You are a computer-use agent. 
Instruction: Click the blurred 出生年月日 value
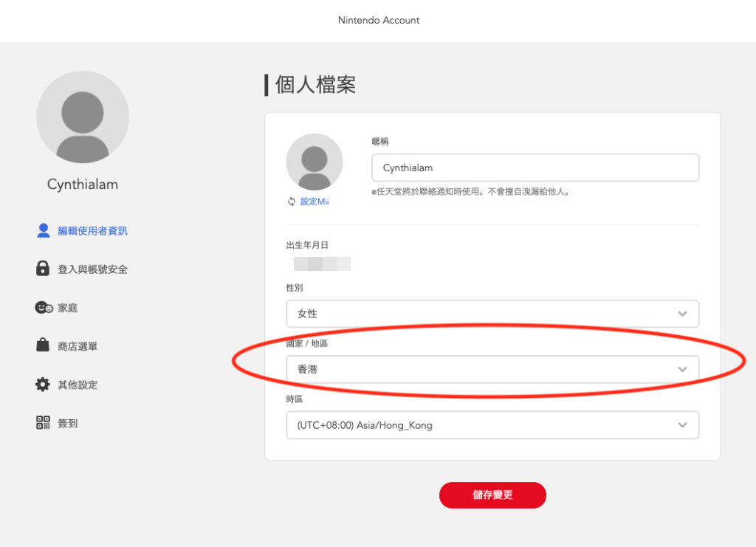click(322, 264)
